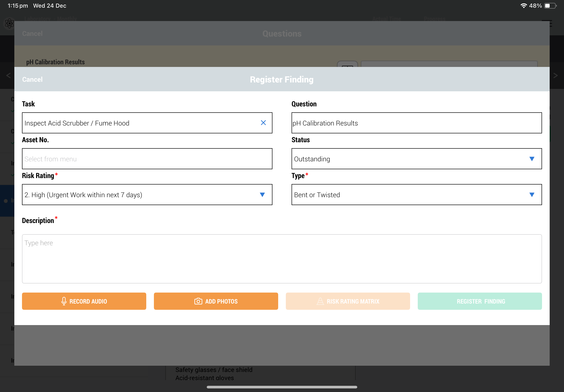Open the Type dropdown showing Bent or Twisted
Screen dimensions: 564x392
417,195
